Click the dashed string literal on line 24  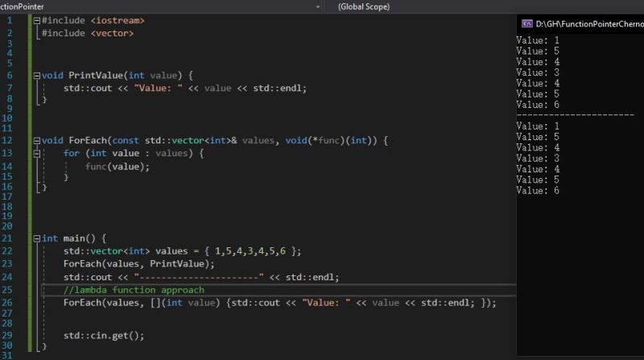(x=199, y=277)
